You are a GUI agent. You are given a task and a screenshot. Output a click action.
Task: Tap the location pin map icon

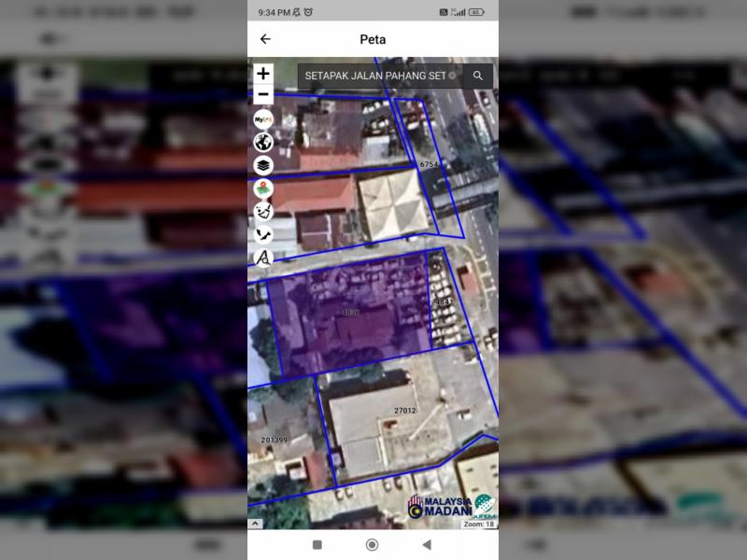pyautogui.click(x=263, y=189)
